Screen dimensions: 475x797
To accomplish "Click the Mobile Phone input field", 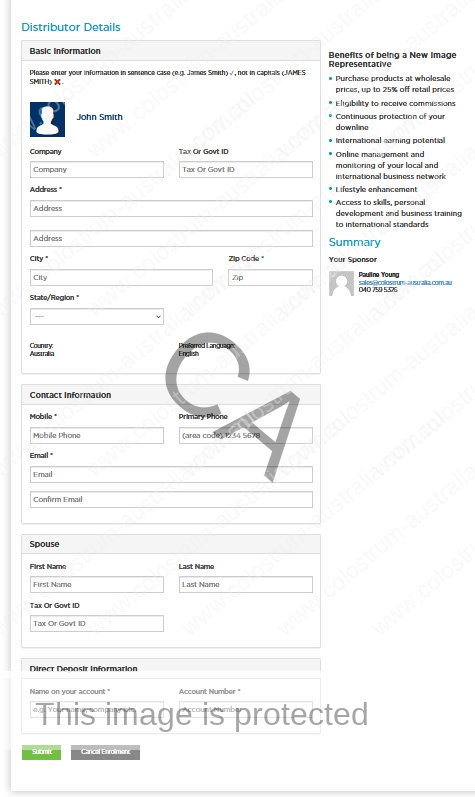I will click(97, 436).
